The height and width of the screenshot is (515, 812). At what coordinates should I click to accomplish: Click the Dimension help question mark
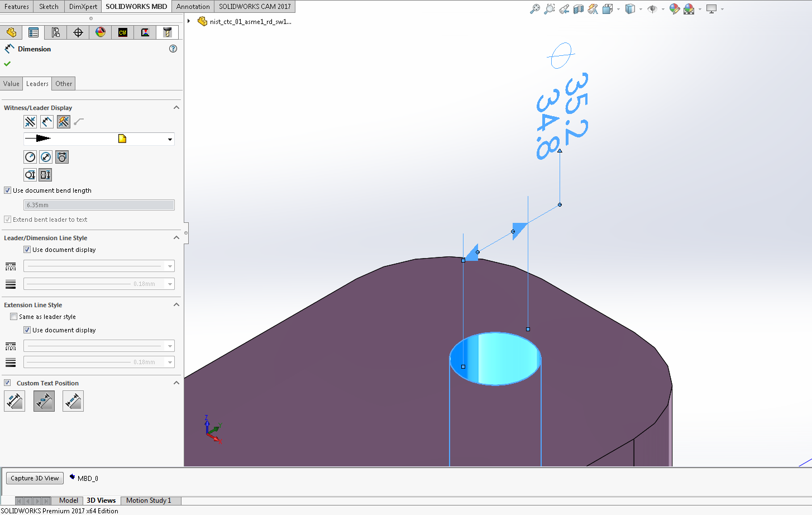(x=173, y=49)
